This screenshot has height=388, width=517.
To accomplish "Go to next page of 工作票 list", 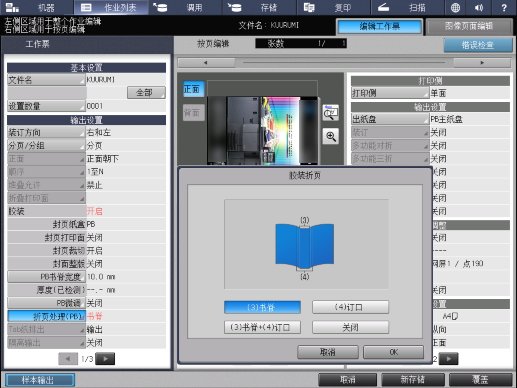I will pyautogui.click(x=105, y=359).
